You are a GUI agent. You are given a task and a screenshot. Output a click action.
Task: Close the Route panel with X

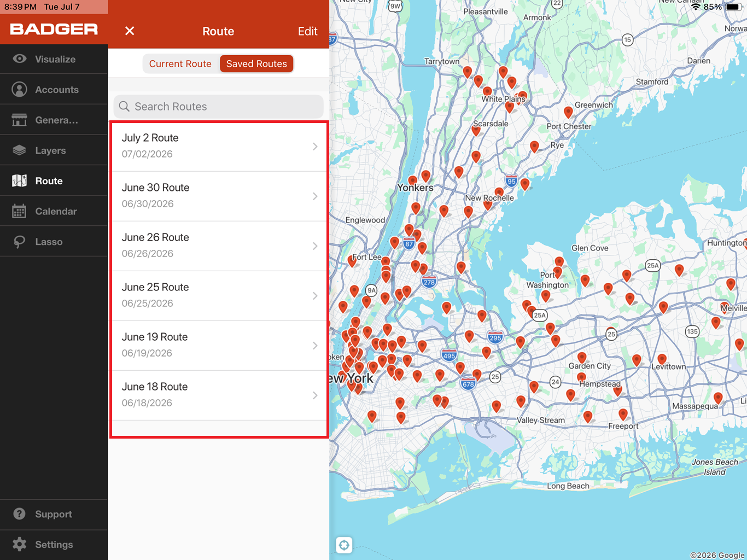[130, 31]
